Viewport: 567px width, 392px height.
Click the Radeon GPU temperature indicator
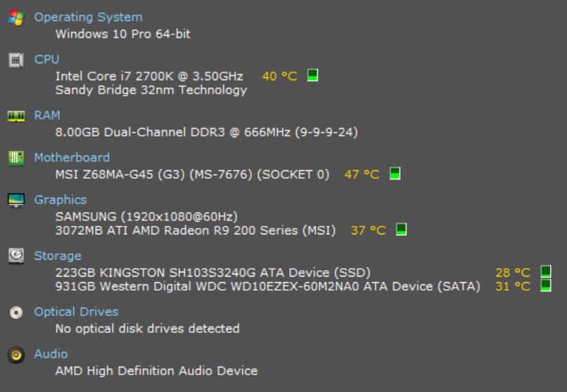point(402,229)
